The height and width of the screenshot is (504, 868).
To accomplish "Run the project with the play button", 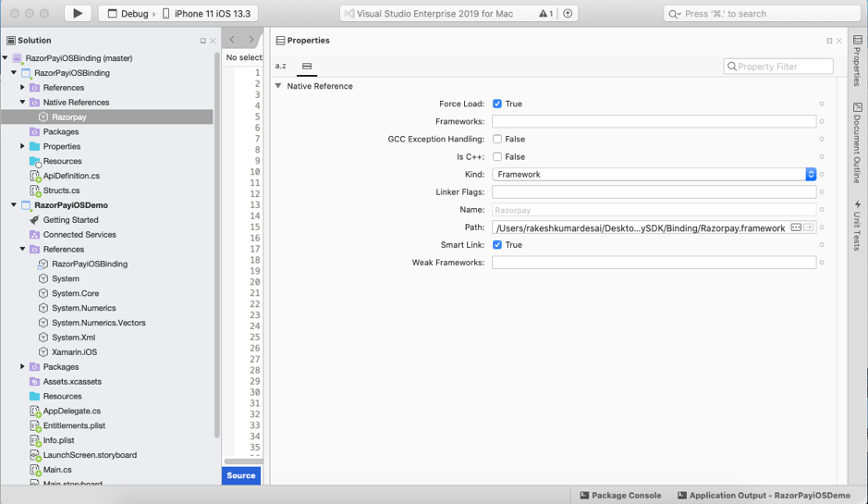I will (78, 13).
